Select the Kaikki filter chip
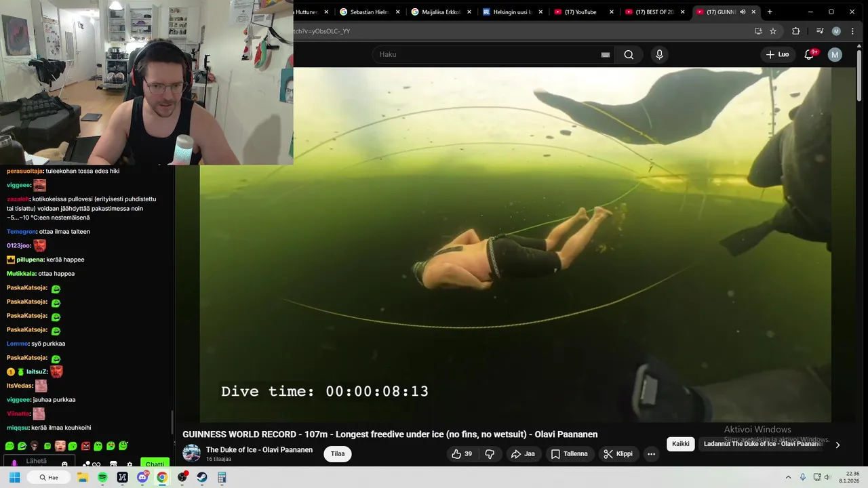The height and width of the screenshot is (488, 868). click(681, 444)
